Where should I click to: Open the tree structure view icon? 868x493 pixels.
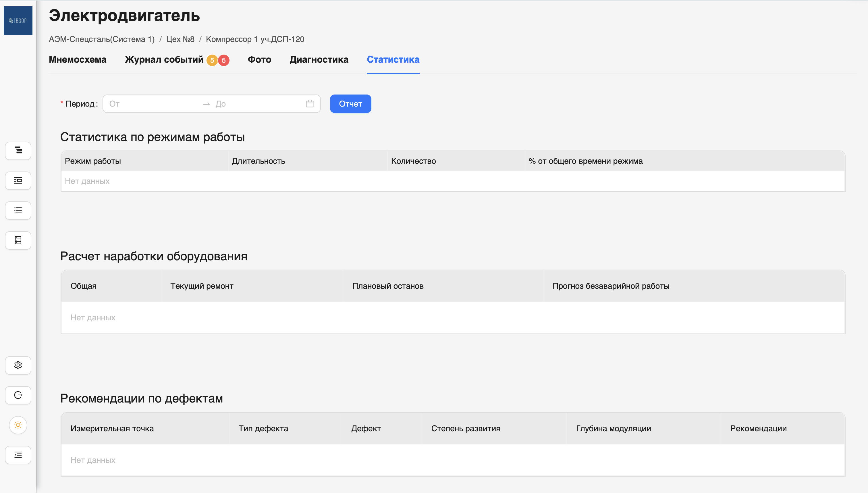18,150
